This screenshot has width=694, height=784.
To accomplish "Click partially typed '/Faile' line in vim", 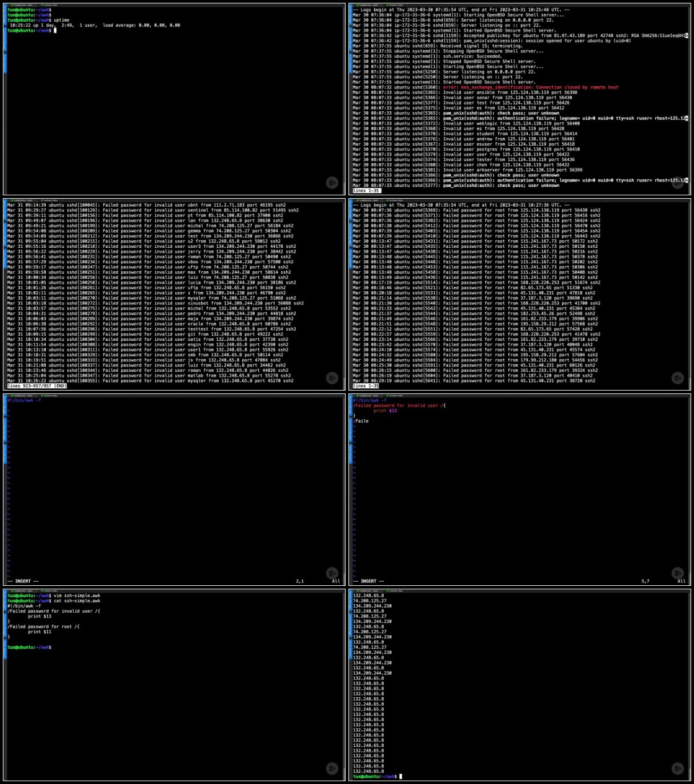I will (361, 421).
